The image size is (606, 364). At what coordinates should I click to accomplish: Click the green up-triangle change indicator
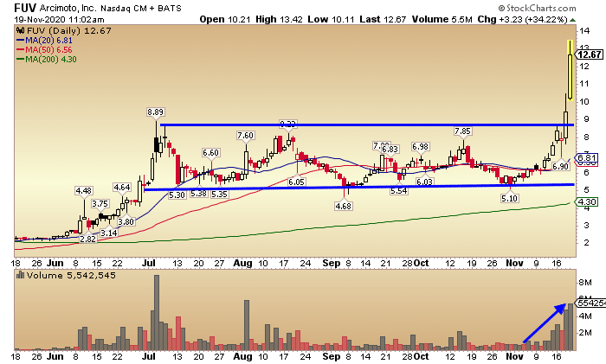pyautogui.click(x=572, y=20)
